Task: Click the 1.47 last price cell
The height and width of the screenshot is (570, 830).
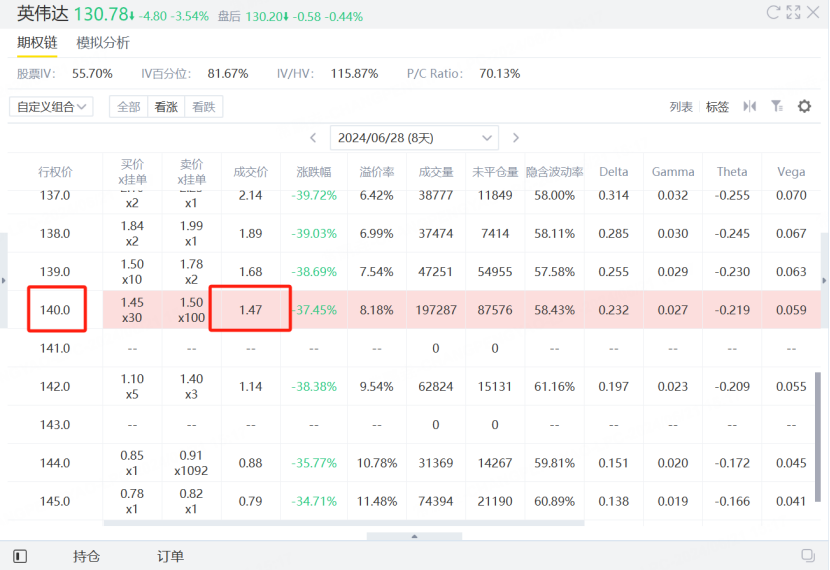Action: click(250, 310)
